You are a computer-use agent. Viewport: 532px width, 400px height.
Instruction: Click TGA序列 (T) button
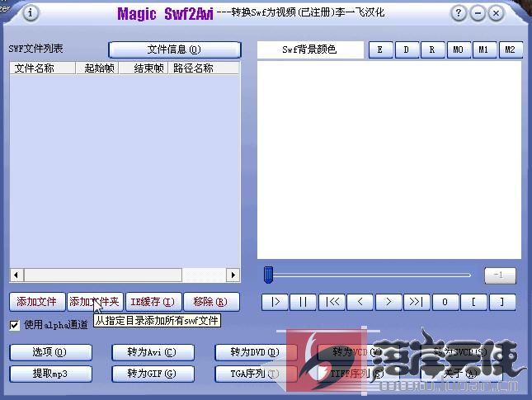click(x=257, y=374)
